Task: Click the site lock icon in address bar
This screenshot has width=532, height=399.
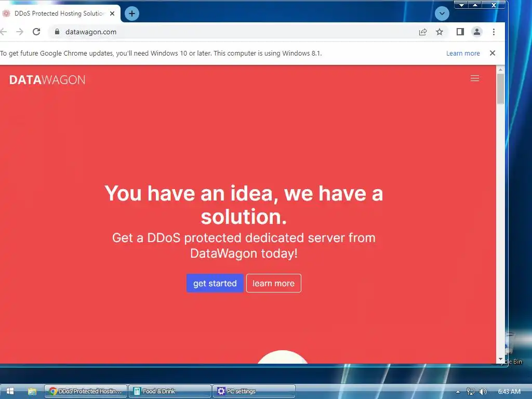Action: click(x=57, y=32)
